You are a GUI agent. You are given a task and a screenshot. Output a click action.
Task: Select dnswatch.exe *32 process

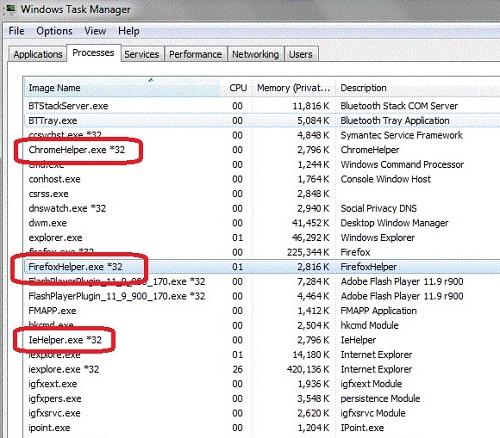point(262,209)
